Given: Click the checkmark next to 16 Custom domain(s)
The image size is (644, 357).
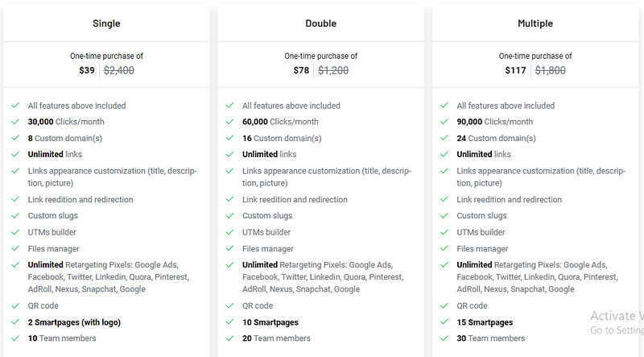Looking at the screenshot, I should click(230, 138).
